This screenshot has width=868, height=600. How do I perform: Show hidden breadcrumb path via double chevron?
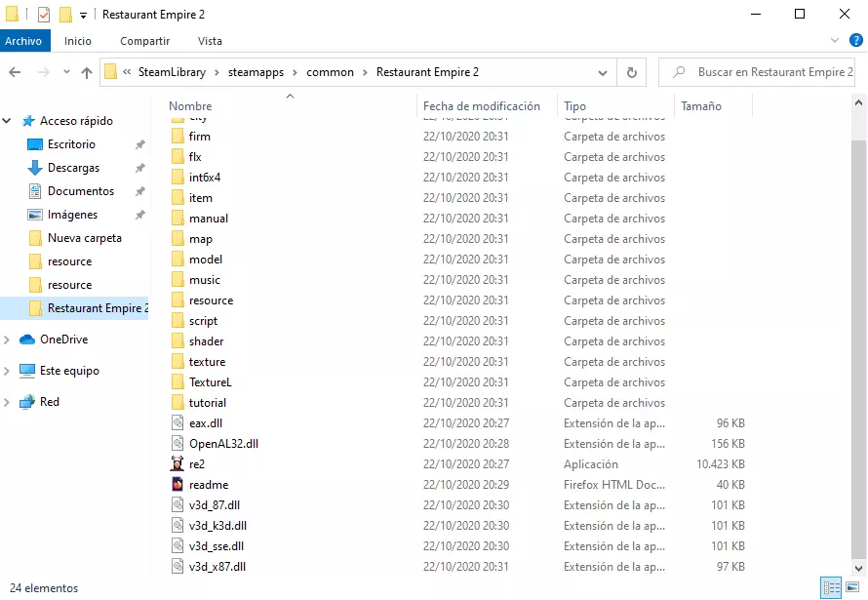coord(127,72)
